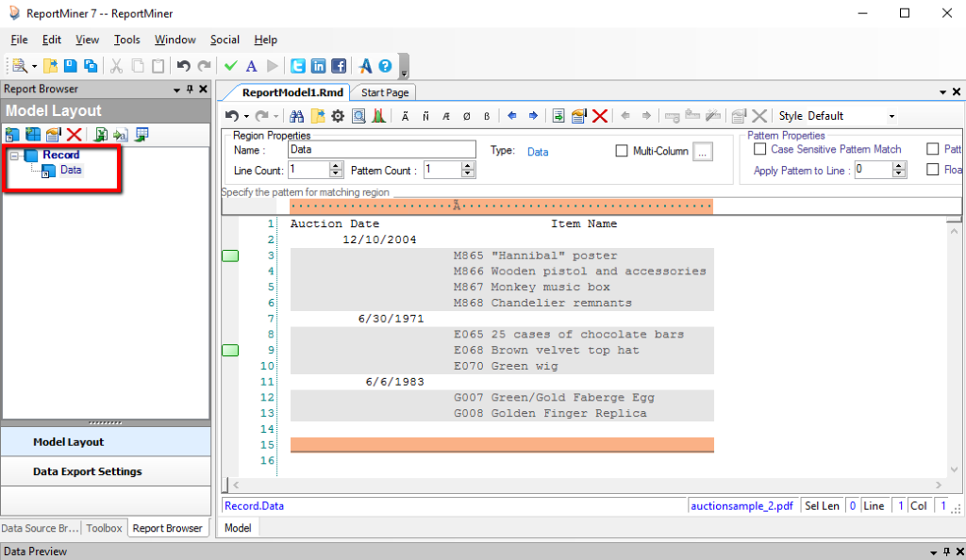The height and width of the screenshot is (560, 966).
Task: Switch to the Start Page tab
Action: [x=385, y=92]
